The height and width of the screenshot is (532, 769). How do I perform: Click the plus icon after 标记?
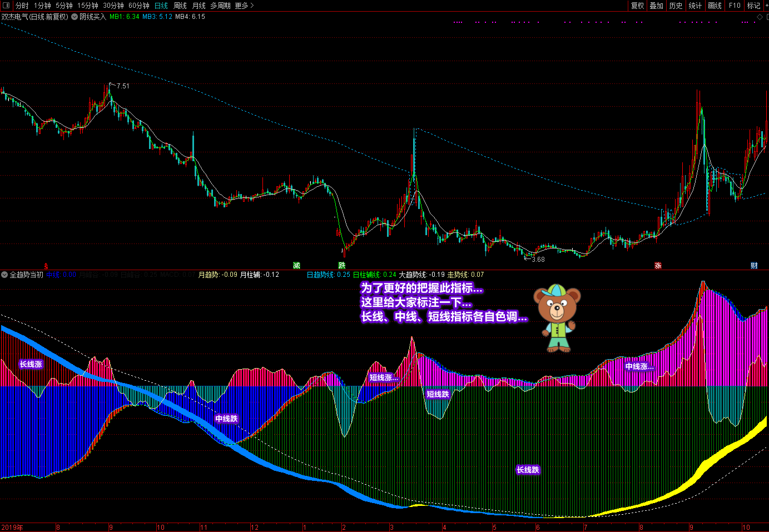click(766, 6)
